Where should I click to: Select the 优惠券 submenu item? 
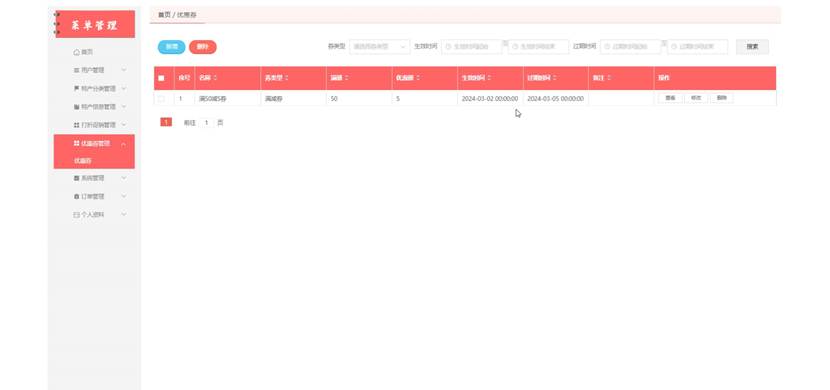click(x=83, y=161)
